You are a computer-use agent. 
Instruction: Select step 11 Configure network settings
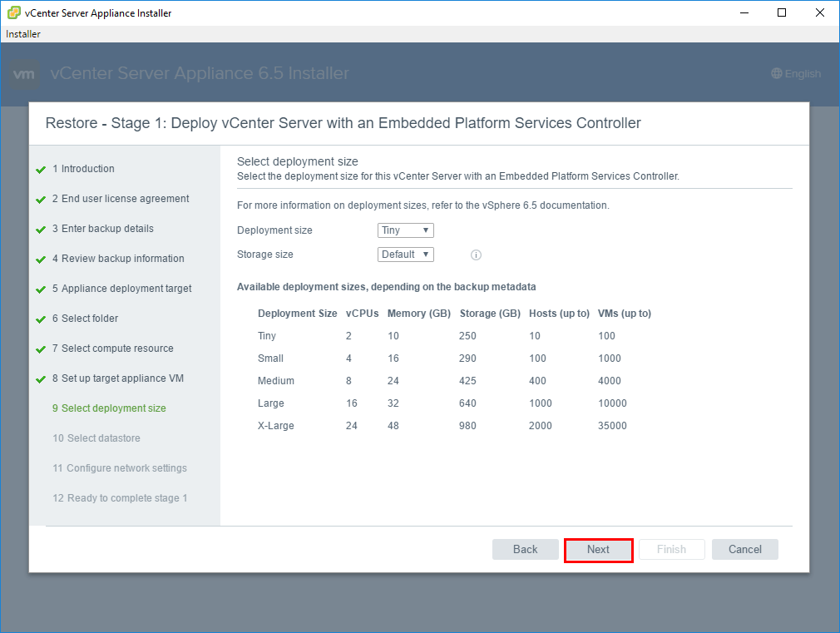click(x=120, y=468)
